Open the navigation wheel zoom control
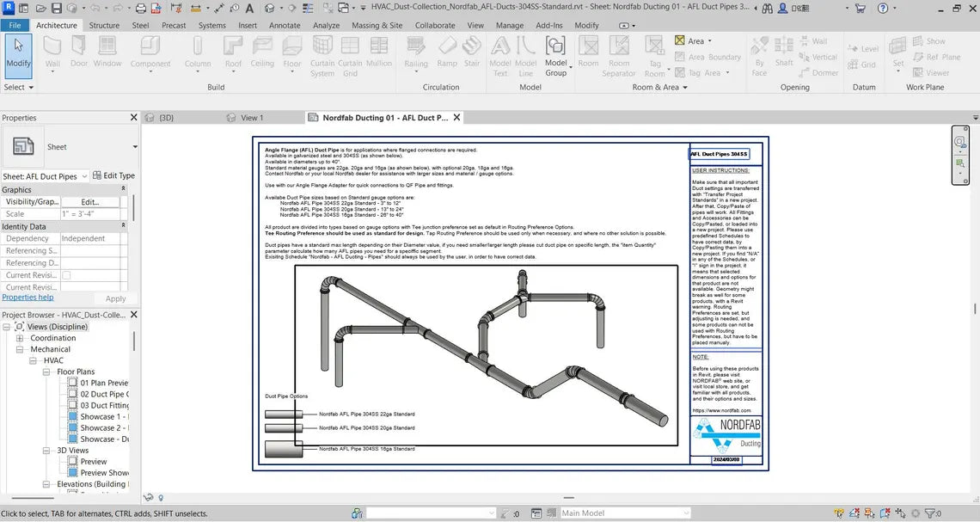 tap(959, 143)
